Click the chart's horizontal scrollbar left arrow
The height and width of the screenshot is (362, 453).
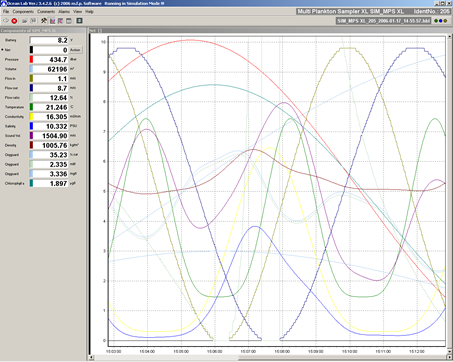pyautogui.click(x=92, y=358)
